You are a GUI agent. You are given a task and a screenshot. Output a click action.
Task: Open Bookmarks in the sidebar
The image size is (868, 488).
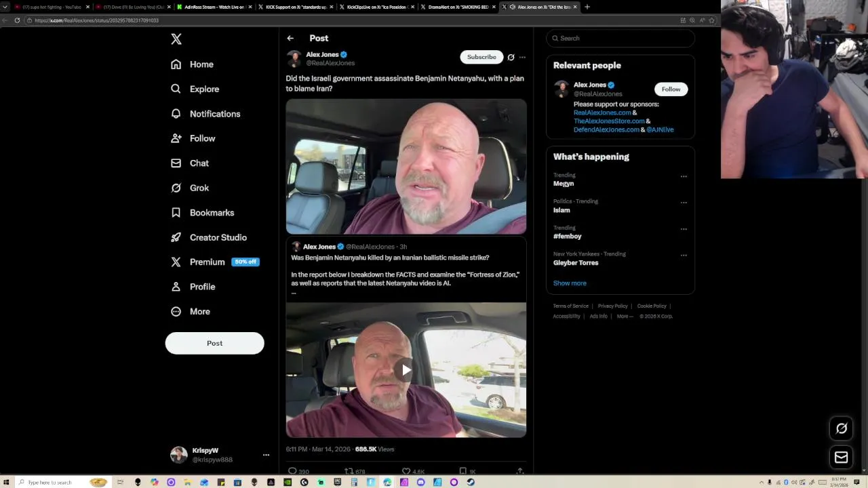[x=203, y=213]
